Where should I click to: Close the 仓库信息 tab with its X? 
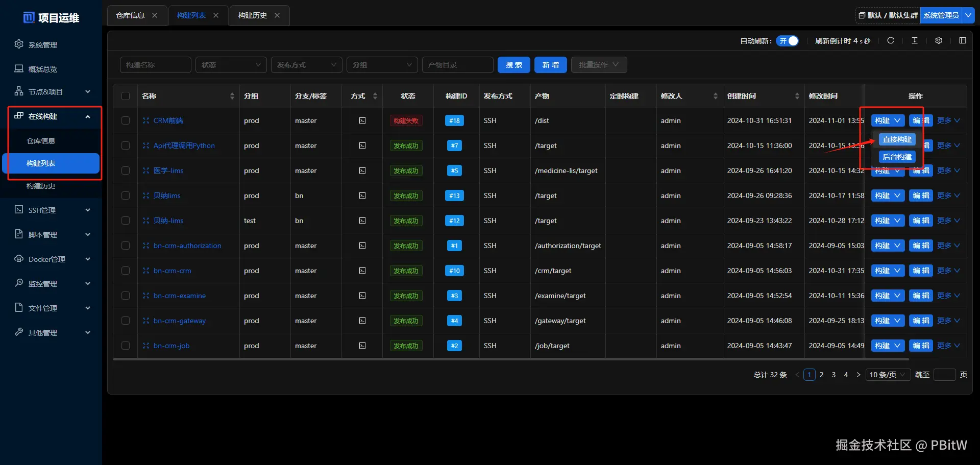point(155,15)
